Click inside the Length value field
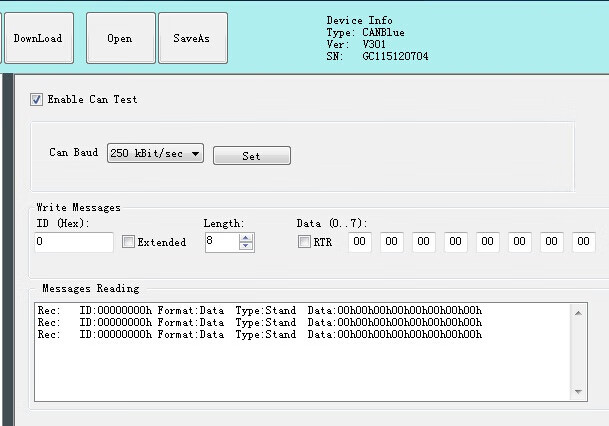Viewport: 609px width, 426px height. (221, 242)
